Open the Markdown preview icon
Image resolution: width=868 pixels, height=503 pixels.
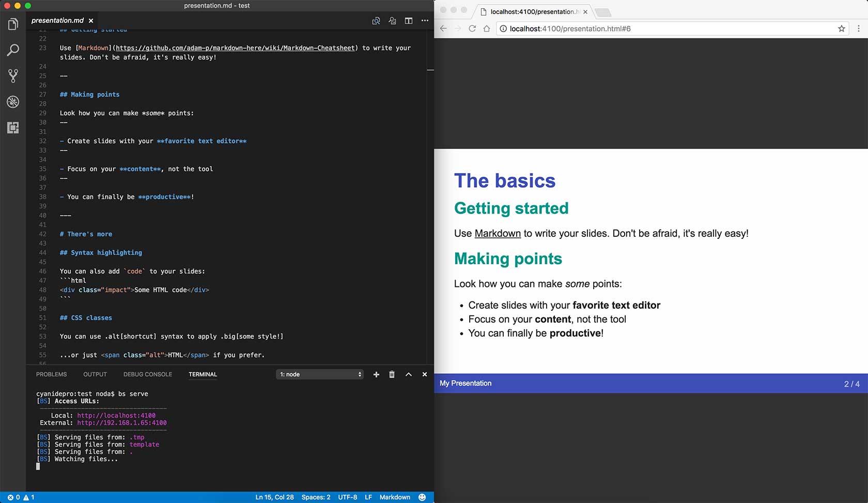pyautogui.click(x=376, y=21)
